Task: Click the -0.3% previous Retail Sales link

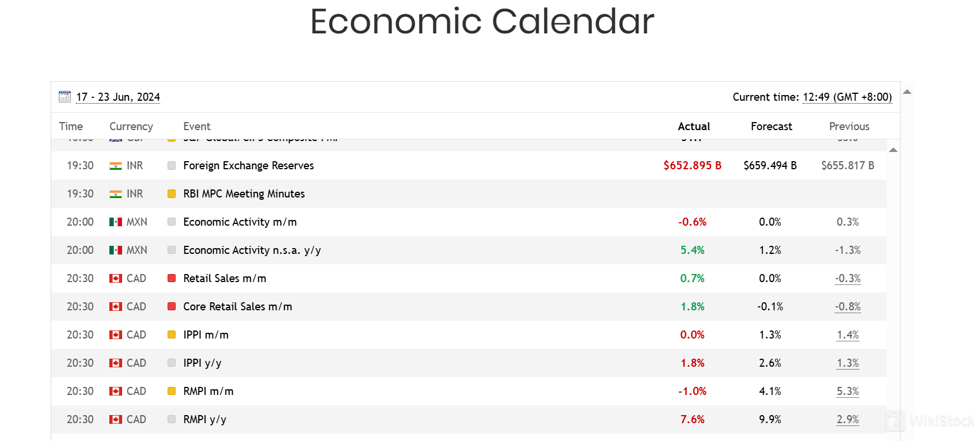Action: coord(847,278)
